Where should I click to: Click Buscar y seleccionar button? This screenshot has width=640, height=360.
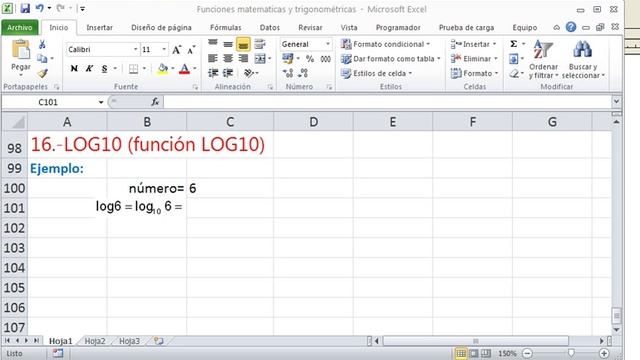click(583, 60)
